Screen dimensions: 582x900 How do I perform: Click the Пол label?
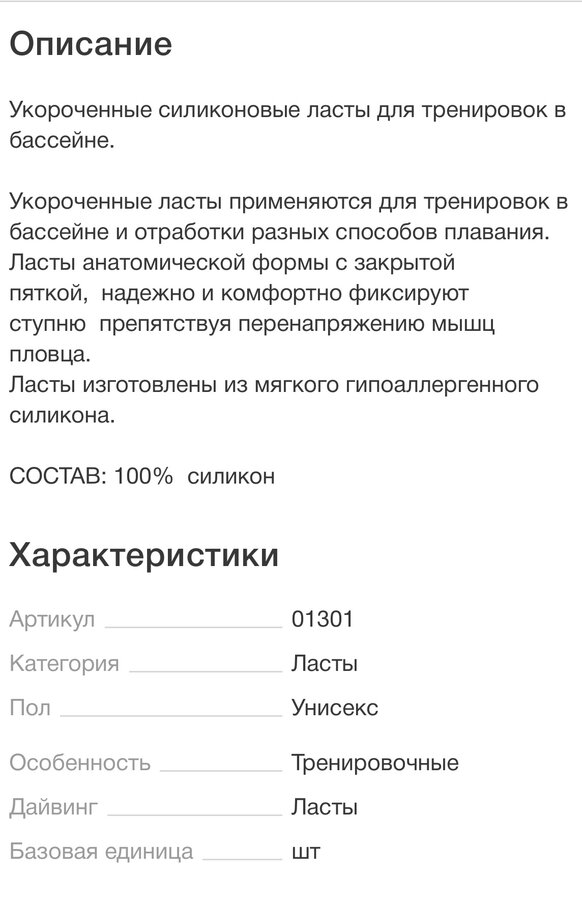click(x=30, y=707)
